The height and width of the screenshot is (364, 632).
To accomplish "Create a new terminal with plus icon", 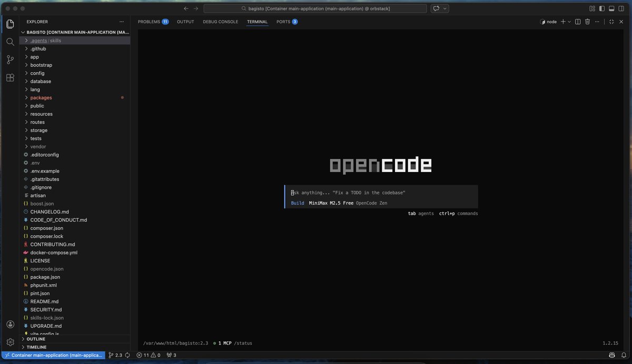I will pyautogui.click(x=563, y=22).
